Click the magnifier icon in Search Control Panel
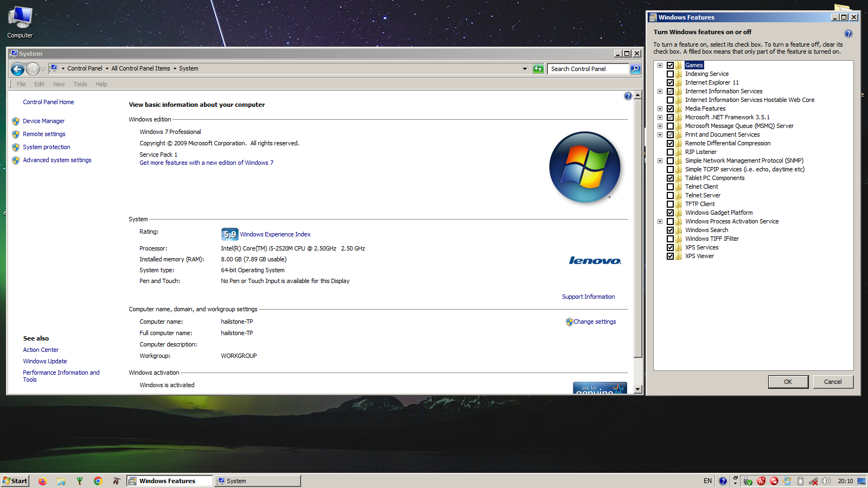This screenshot has height=488, width=868. point(635,69)
